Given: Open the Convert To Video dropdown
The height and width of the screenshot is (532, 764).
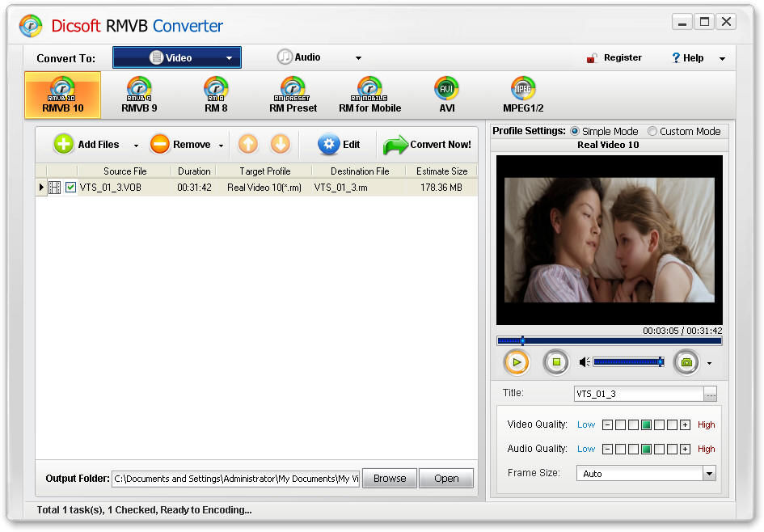Looking at the screenshot, I should pos(176,58).
